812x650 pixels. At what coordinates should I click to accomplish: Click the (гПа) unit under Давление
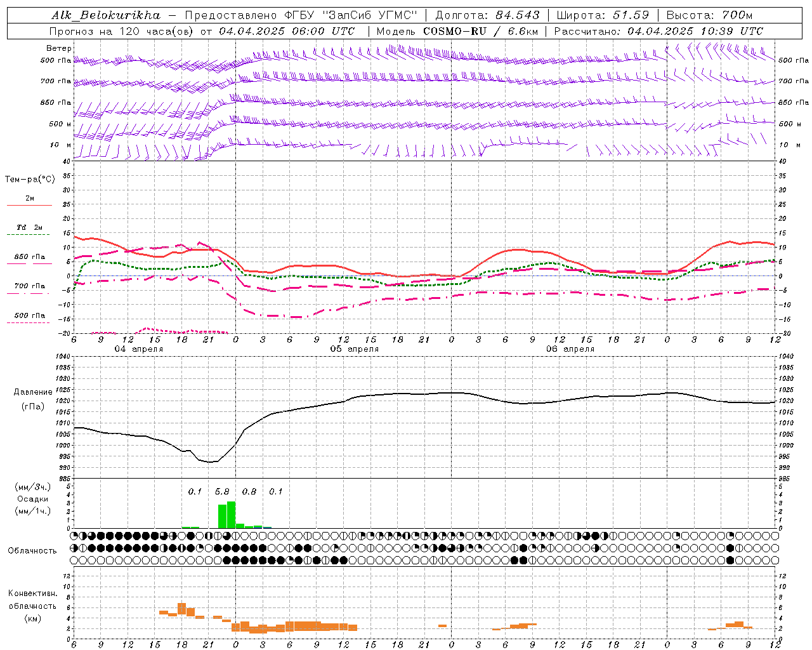tap(33, 406)
